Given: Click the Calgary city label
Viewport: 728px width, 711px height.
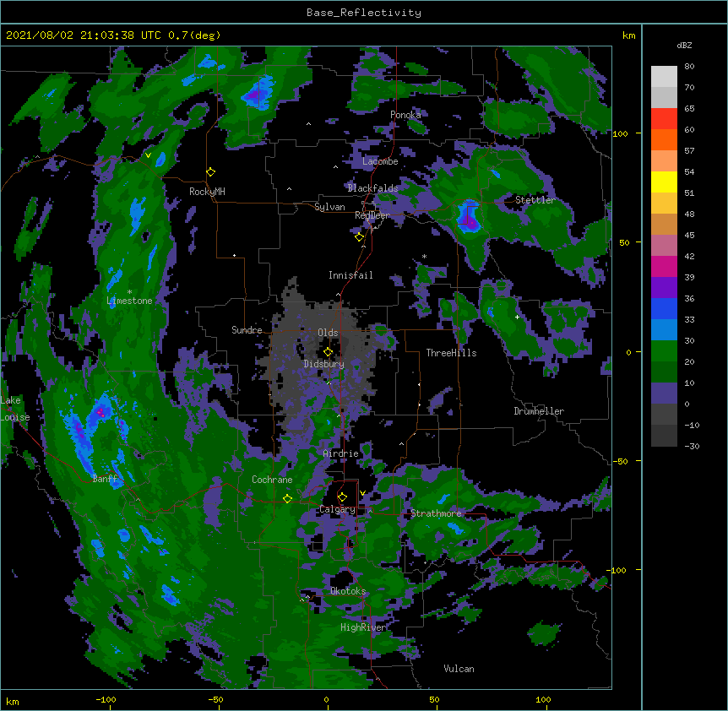Looking at the screenshot, I should pos(337,509).
